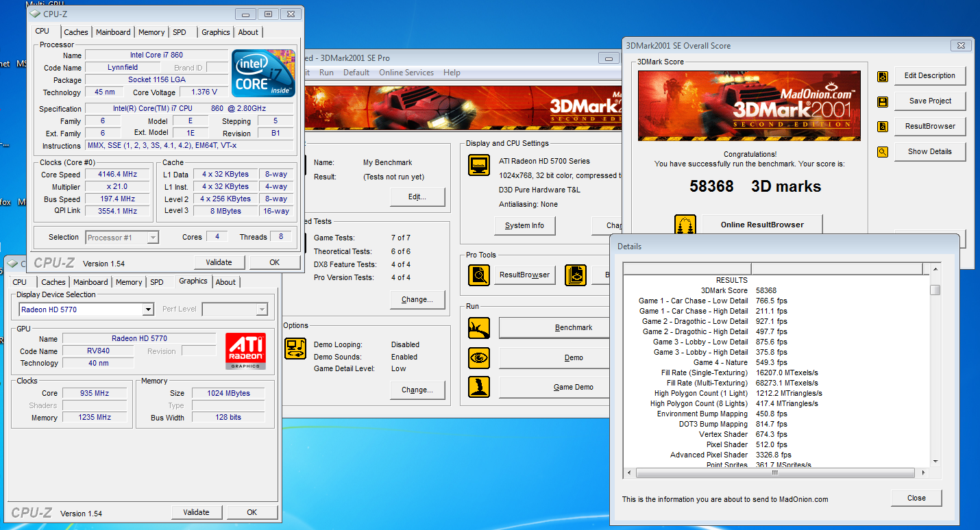
Task: Select Graphics tab in top CPU-Z window
Action: [216, 32]
